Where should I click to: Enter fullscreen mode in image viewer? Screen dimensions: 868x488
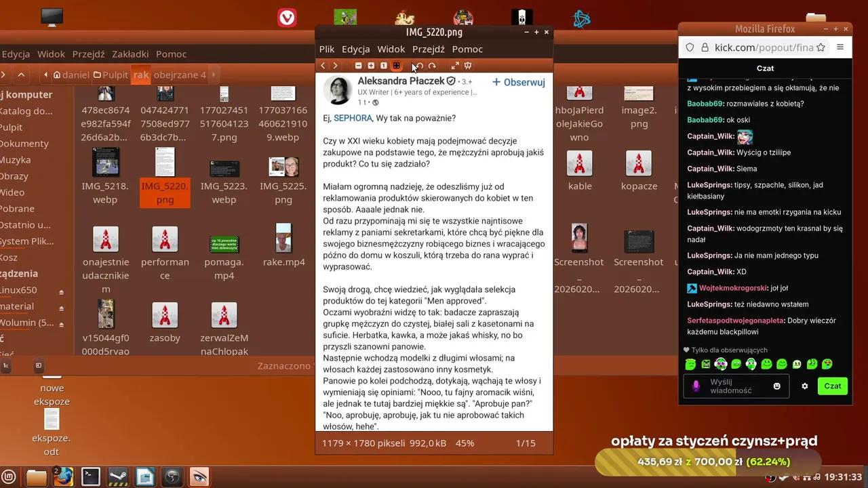455,66
